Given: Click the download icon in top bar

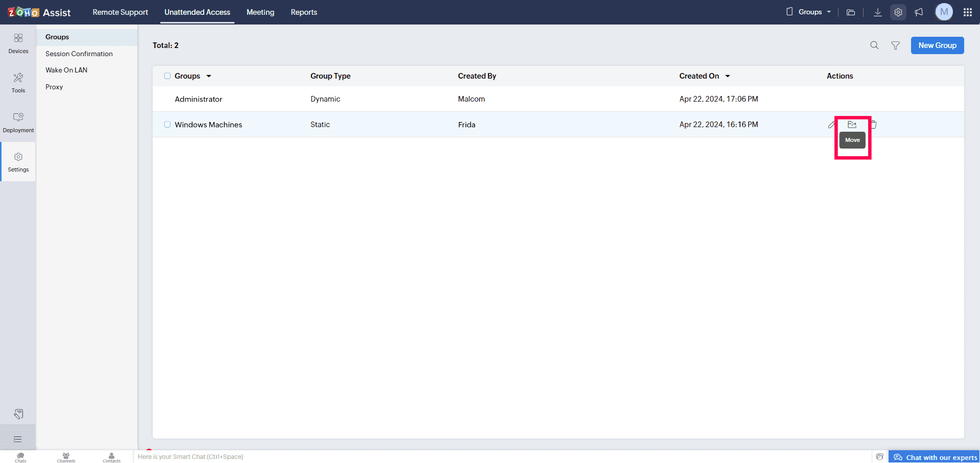Looking at the screenshot, I should pos(877,12).
